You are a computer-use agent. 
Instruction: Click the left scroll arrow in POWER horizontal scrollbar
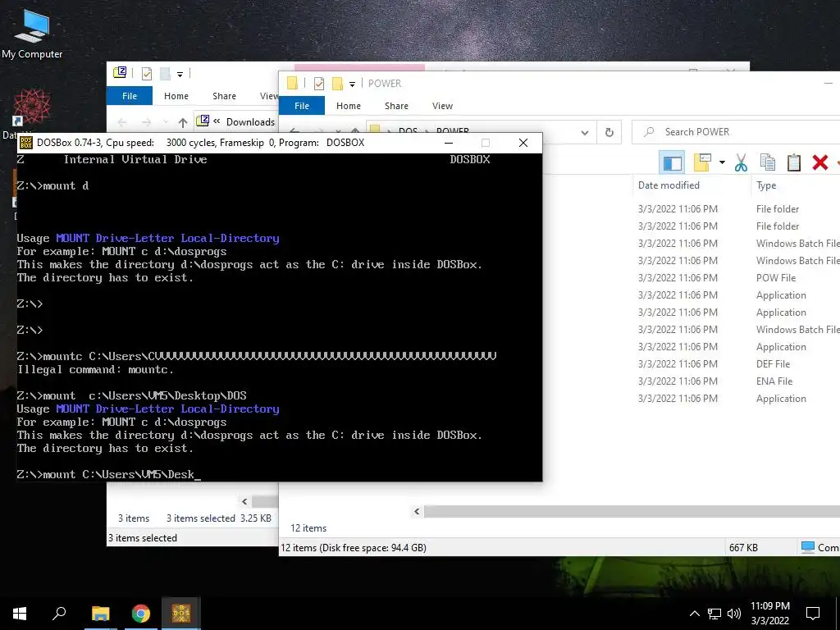tap(417, 512)
